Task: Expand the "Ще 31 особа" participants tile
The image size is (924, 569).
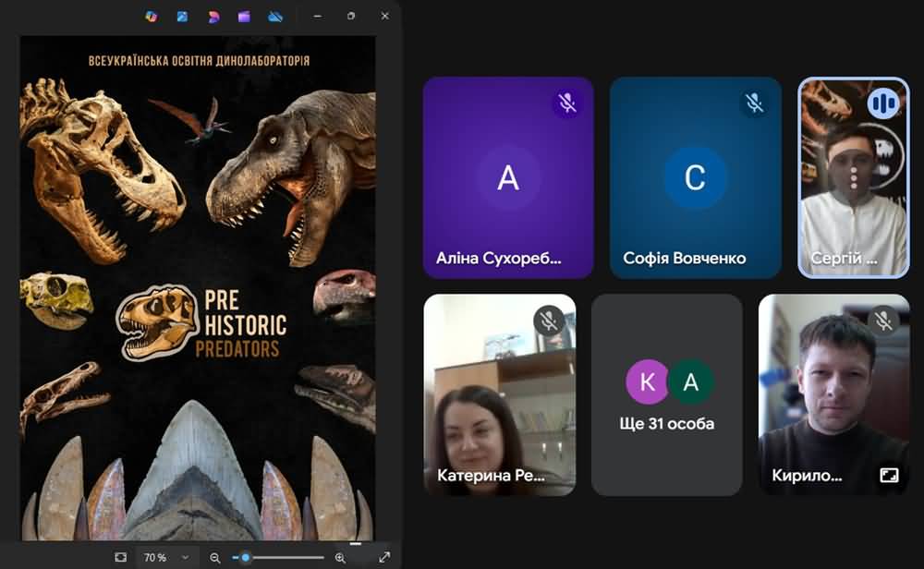Action: pos(666,394)
